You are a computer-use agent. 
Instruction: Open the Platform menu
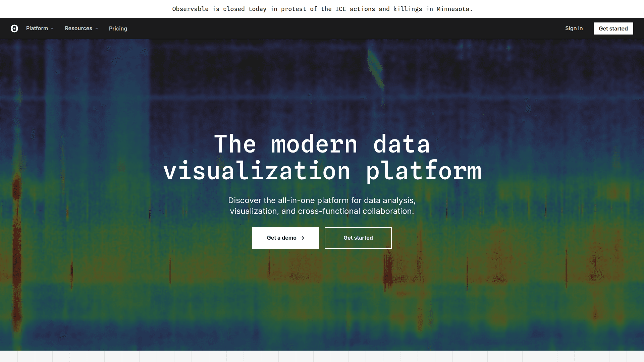(37, 28)
